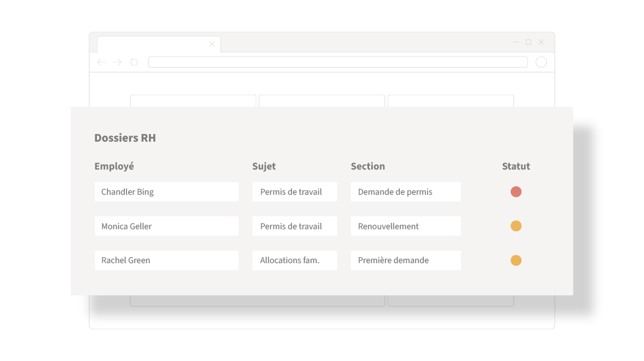Click the browser forward arrow
The image size is (644, 361).
[117, 62]
